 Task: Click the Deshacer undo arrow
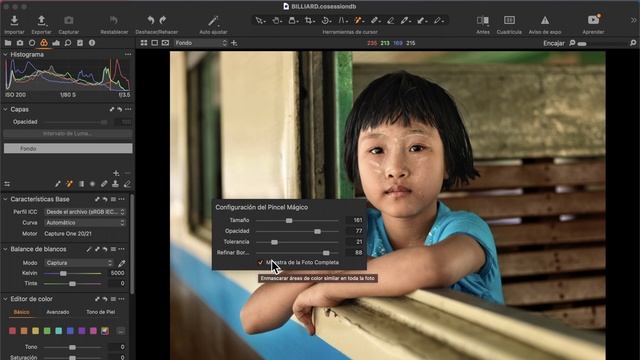(x=151, y=20)
